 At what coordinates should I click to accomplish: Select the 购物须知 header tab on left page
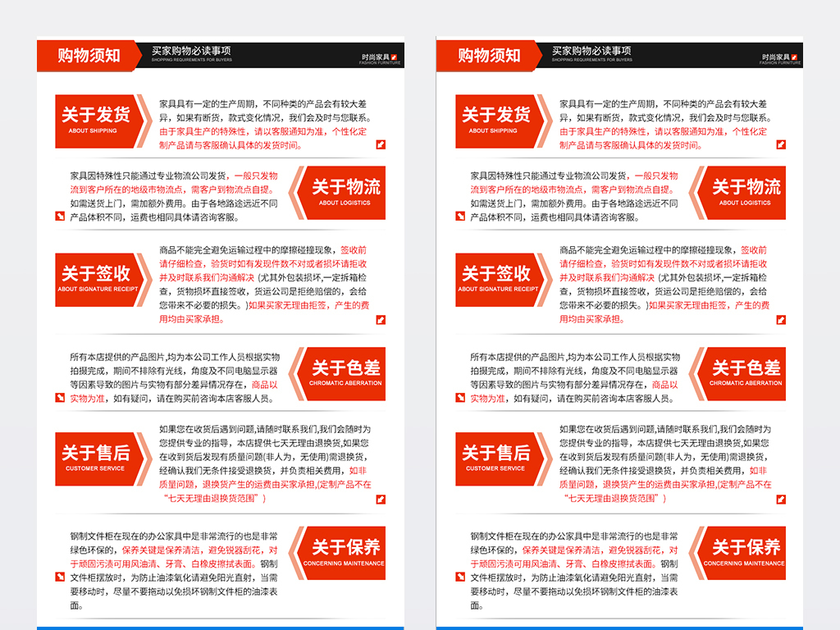(89, 56)
